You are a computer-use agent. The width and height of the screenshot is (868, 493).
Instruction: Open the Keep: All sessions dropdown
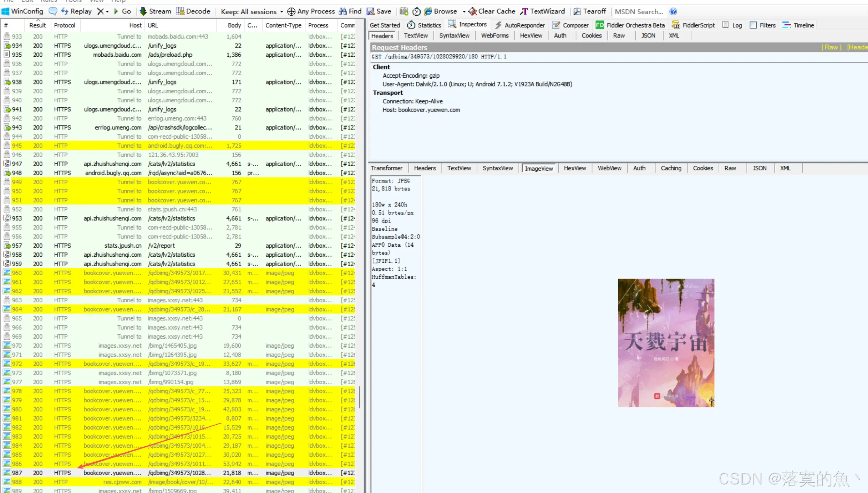point(252,12)
